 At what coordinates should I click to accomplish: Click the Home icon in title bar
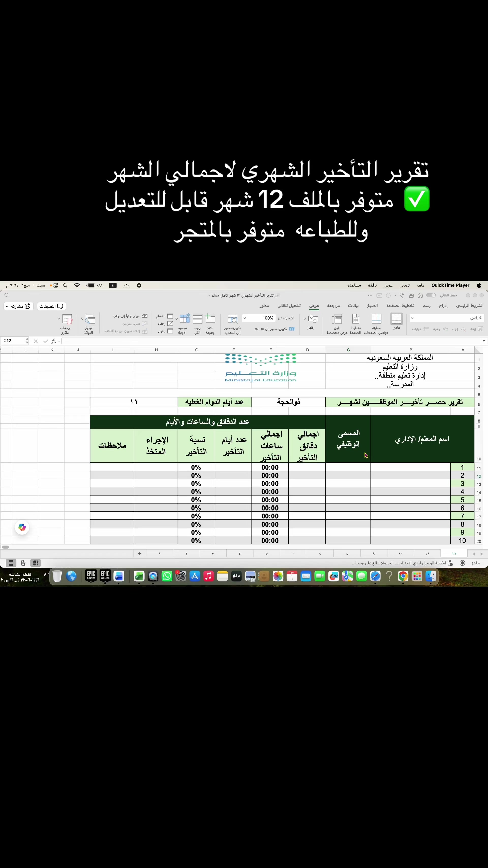(x=420, y=295)
